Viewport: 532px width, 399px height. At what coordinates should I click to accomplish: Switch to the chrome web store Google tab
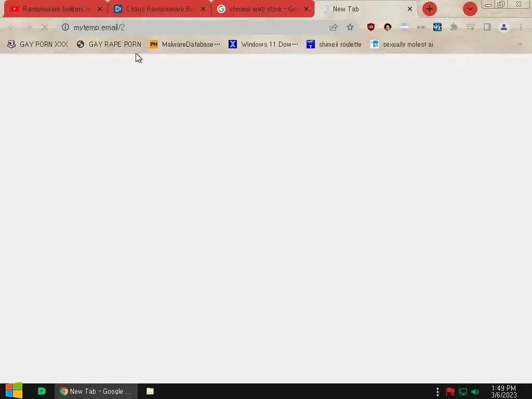click(x=258, y=9)
